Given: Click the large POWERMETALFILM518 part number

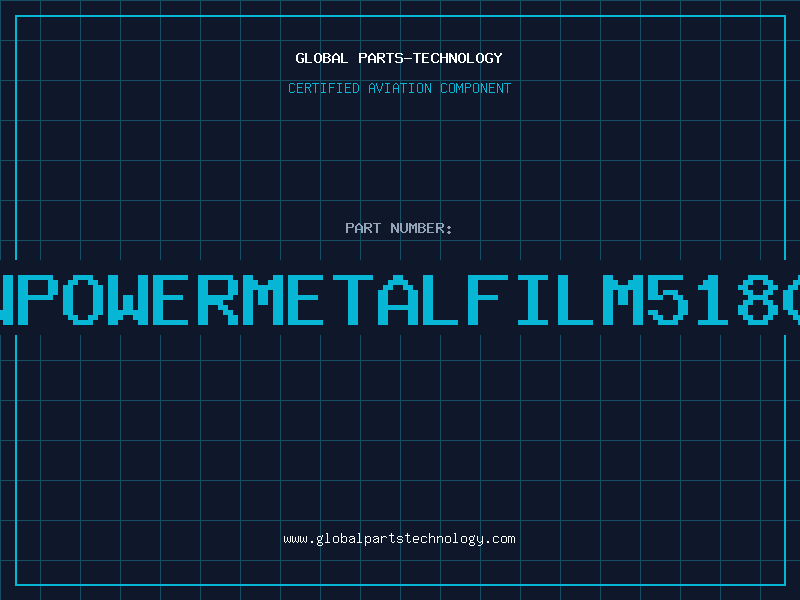Looking at the screenshot, I should (x=400, y=299).
